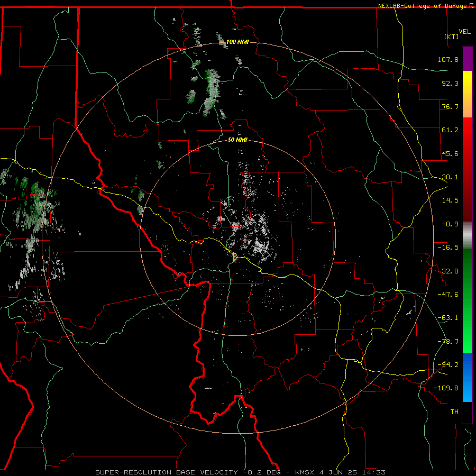The height and width of the screenshot is (476, 476).
Task: Click the 14.5 velocity scale value
Action: [x=450, y=200]
